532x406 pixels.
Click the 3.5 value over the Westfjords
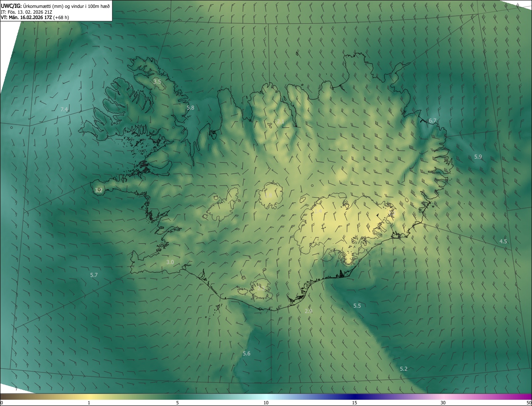(x=157, y=81)
